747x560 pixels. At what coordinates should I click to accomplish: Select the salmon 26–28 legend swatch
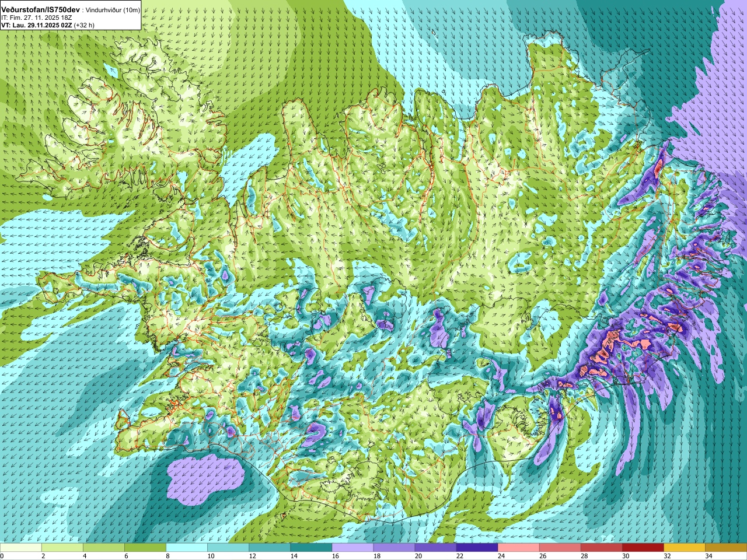pyautogui.click(x=560, y=548)
